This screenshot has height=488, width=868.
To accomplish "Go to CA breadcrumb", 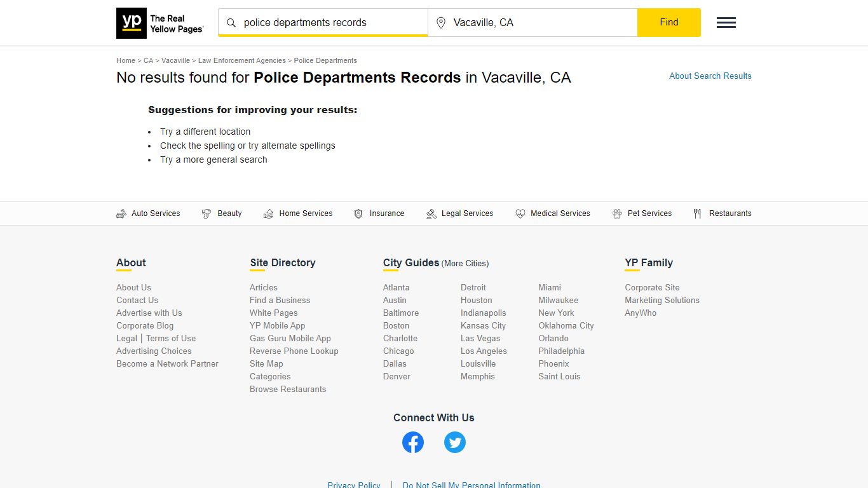I will tap(148, 60).
